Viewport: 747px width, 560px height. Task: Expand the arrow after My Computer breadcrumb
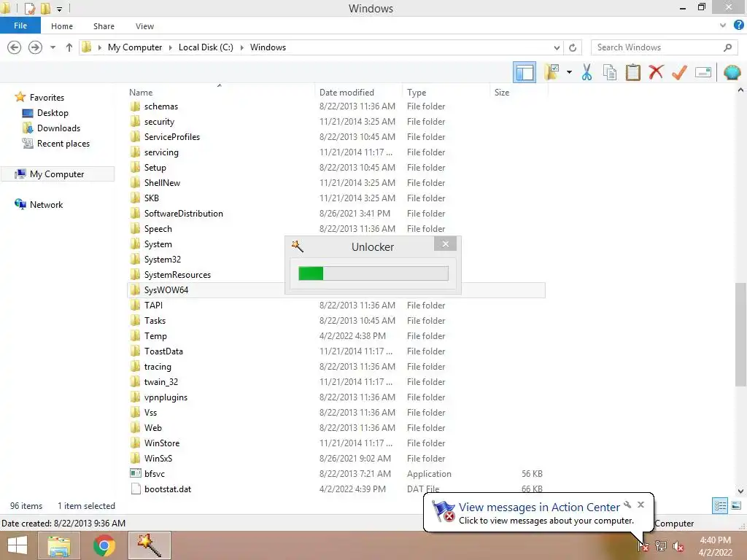(x=170, y=47)
